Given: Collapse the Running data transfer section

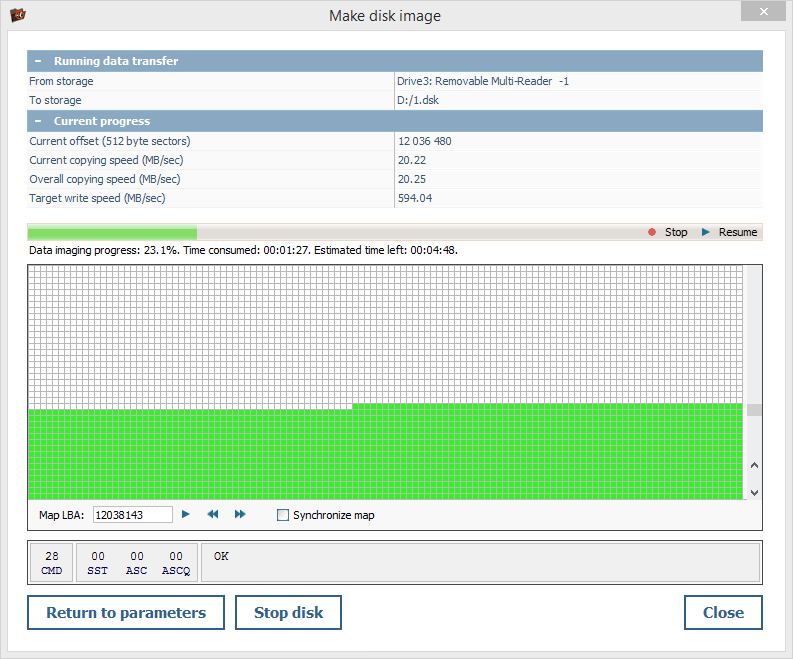Looking at the screenshot, I should point(37,61).
